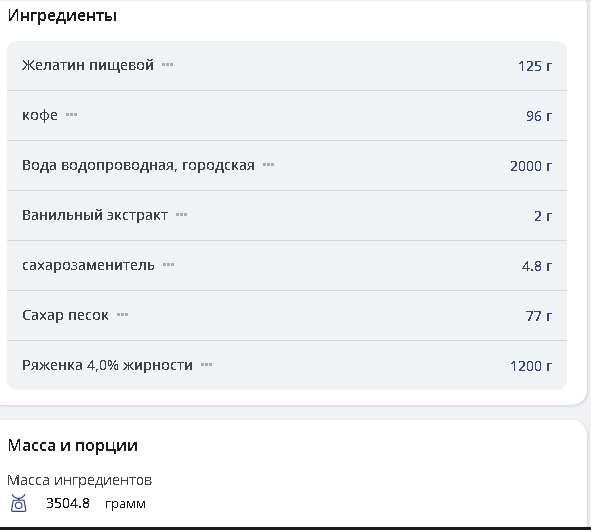Open more options for Ванильный экстракт
The height and width of the screenshot is (530, 591).
(x=181, y=215)
